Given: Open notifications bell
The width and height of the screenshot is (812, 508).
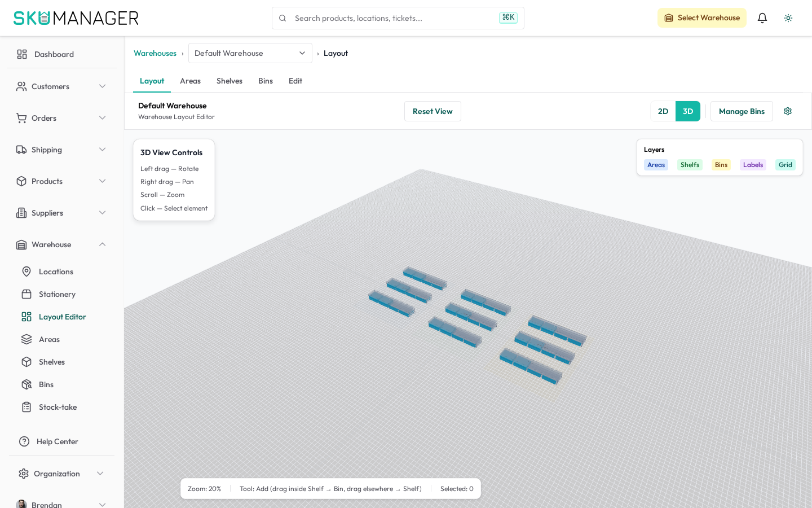Looking at the screenshot, I should click(762, 18).
